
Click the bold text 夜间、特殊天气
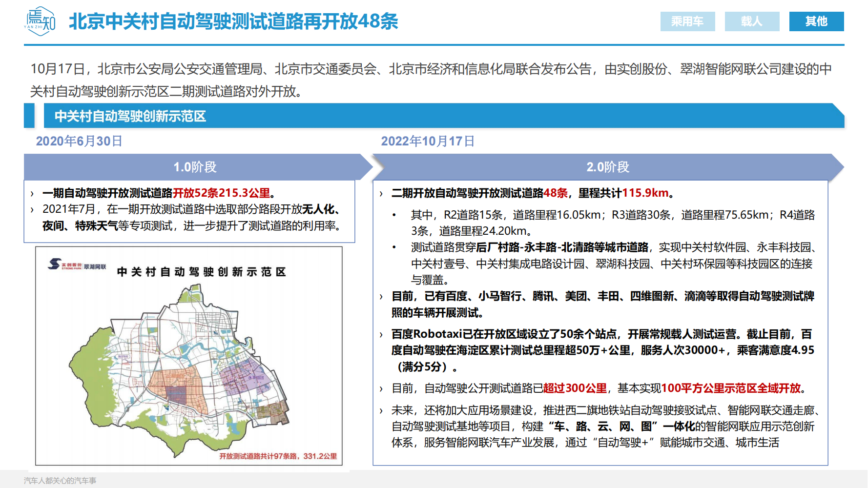(x=80, y=226)
